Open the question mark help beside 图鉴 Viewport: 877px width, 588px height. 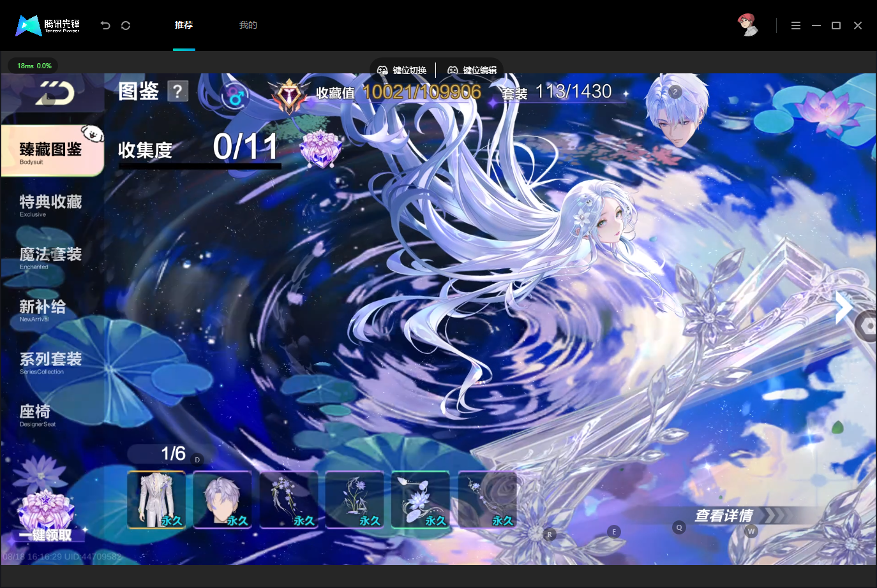point(178,91)
